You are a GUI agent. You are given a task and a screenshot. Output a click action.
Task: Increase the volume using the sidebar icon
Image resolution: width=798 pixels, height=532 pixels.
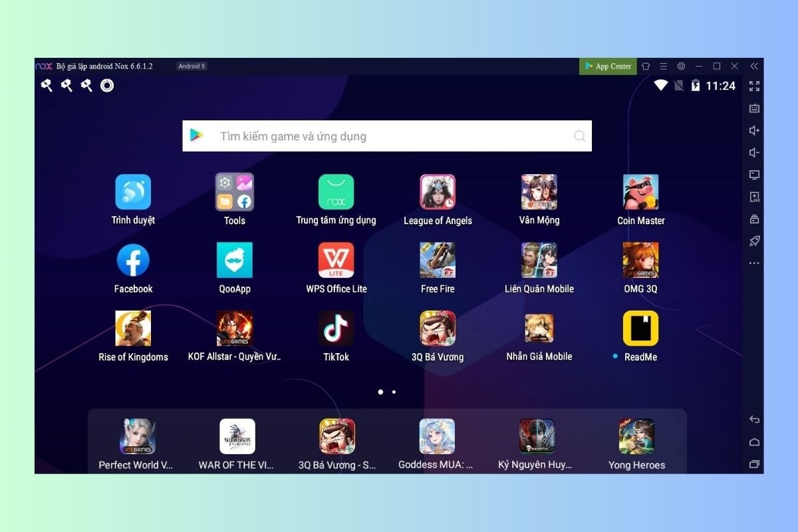(754, 130)
